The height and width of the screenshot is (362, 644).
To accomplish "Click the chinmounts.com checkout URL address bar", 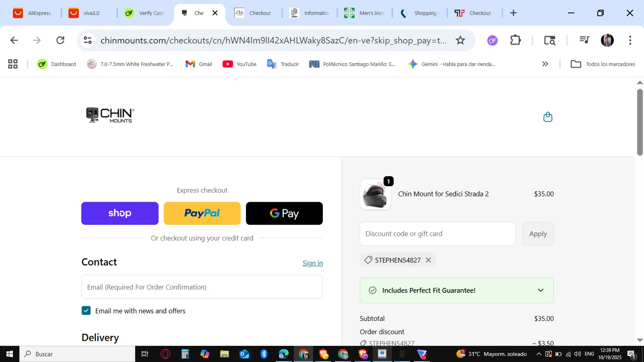I will point(273,40).
